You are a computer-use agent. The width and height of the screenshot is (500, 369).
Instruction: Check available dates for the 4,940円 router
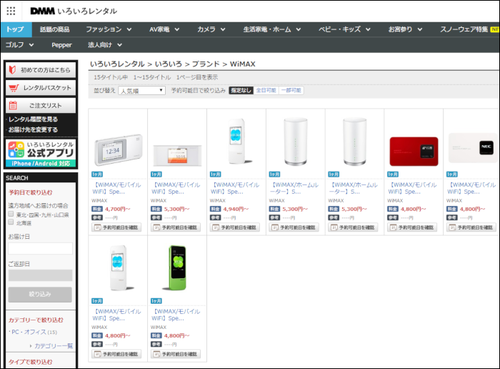point(235,227)
